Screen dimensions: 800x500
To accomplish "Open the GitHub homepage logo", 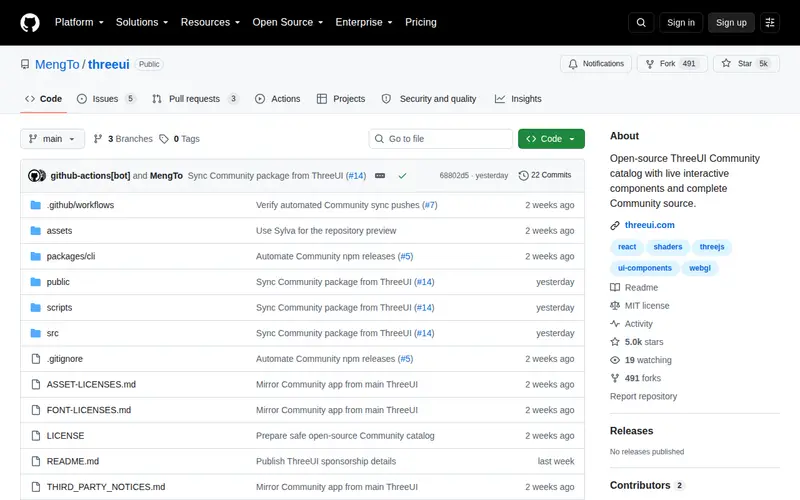I will pyautogui.click(x=30, y=22).
